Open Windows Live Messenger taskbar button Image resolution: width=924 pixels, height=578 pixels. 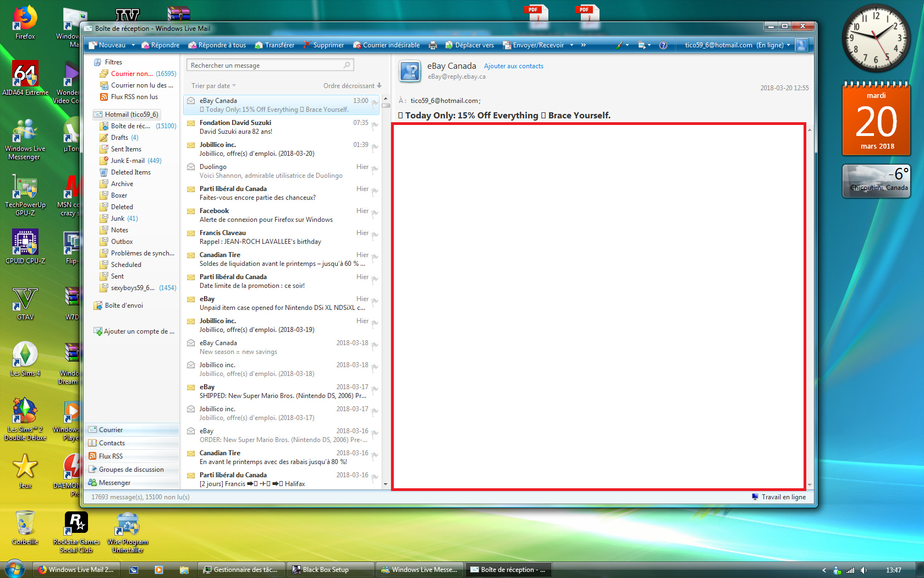[420, 570]
